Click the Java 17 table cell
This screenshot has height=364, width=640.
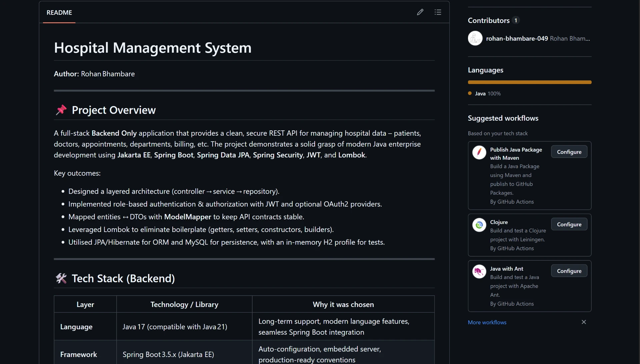coord(184,327)
